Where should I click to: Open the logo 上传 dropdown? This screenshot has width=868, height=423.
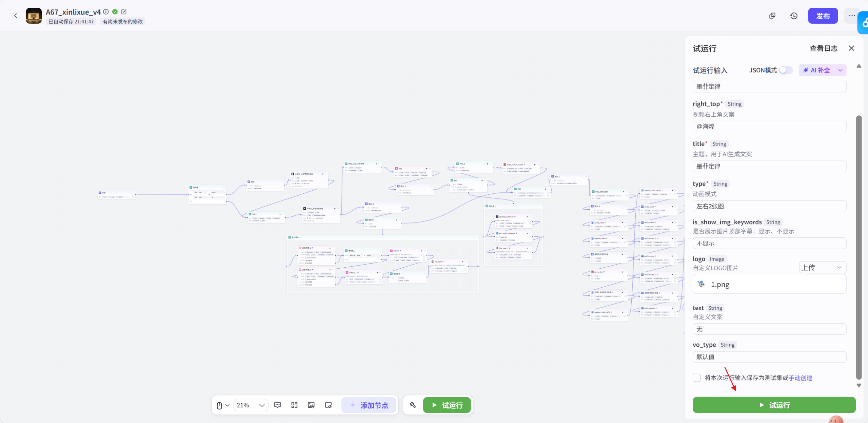822,267
